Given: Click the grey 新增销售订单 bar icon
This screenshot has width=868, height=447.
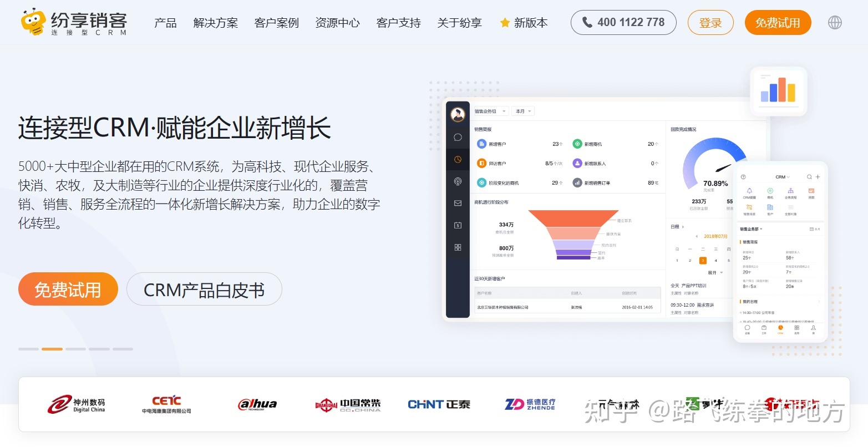Looking at the screenshot, I should [577, 182].
